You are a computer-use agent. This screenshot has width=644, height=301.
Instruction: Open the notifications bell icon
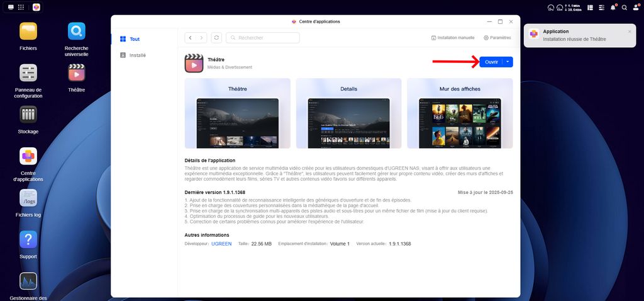click(x=614, y=7)
